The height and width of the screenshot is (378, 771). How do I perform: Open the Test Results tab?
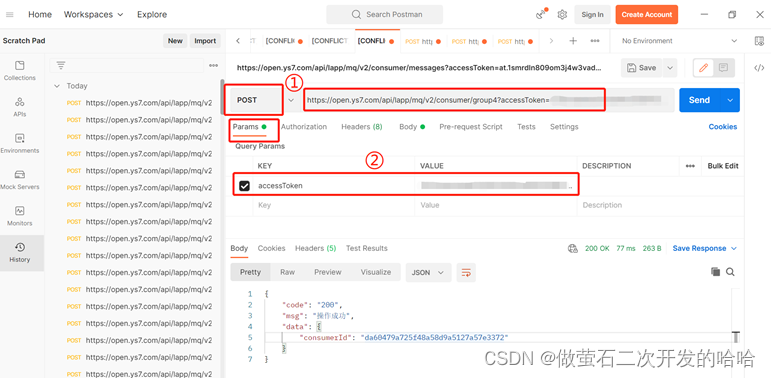(x=366, y=248)
